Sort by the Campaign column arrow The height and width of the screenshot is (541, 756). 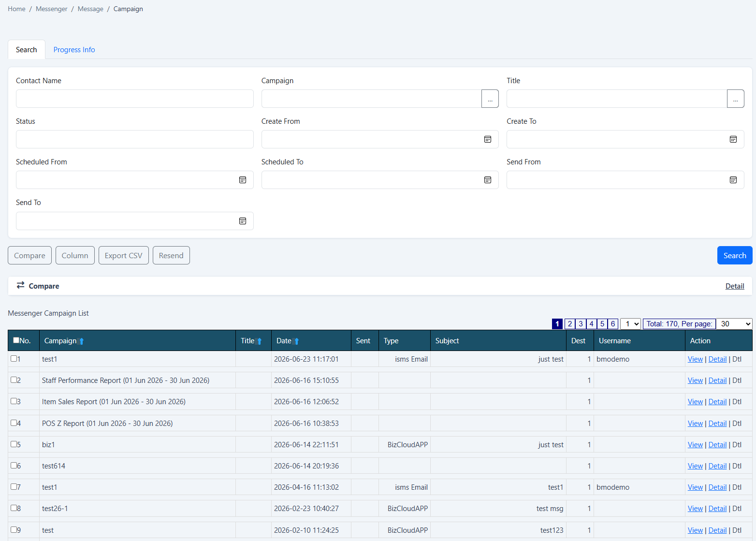pyautogui.click(x=81, y=341)
